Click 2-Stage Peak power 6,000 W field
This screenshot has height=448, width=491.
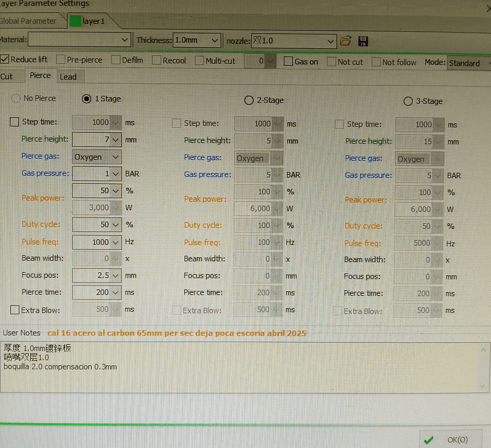click(258, 209)
